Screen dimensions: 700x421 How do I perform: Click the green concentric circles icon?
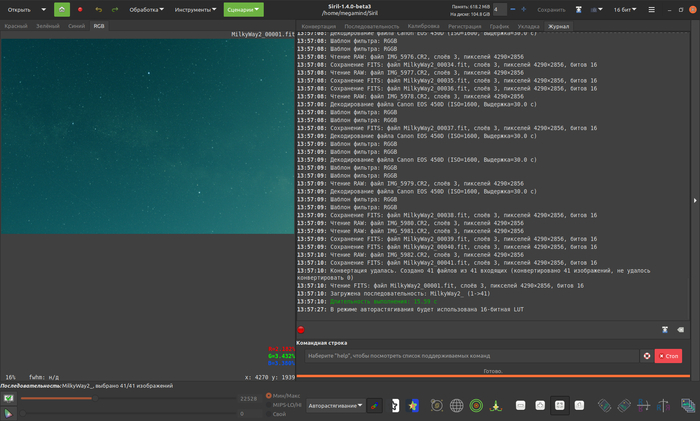tap(477, 405)
